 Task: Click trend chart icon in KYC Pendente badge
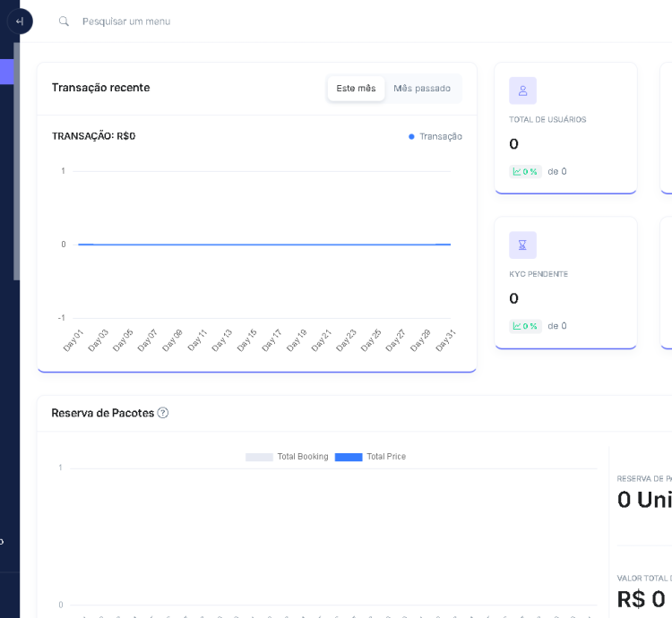(517, 326)
